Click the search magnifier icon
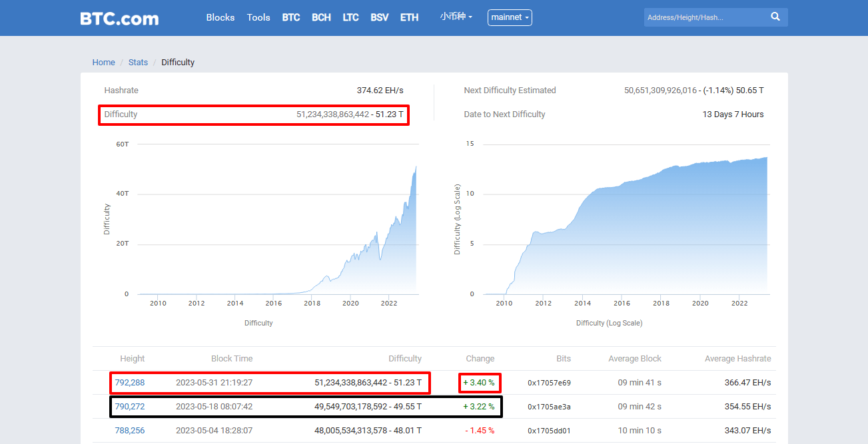Image resolution: width=868 pixels, height=444 pixels. [775, 17]
